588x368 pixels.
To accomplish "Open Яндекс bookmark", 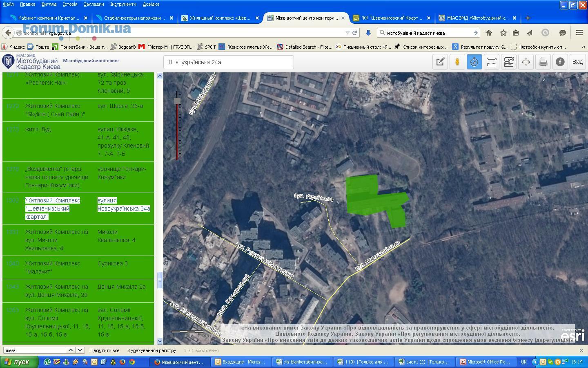I will click(x=13, y=47).
